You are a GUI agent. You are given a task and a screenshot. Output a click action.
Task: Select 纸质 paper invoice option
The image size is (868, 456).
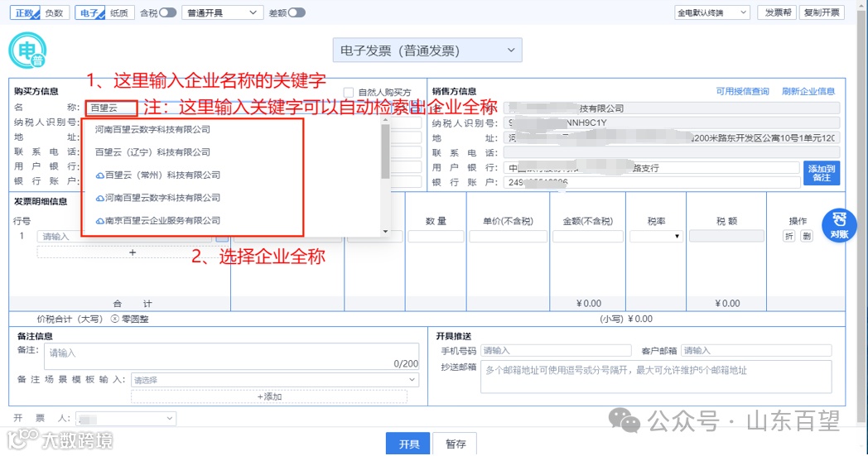119,12
